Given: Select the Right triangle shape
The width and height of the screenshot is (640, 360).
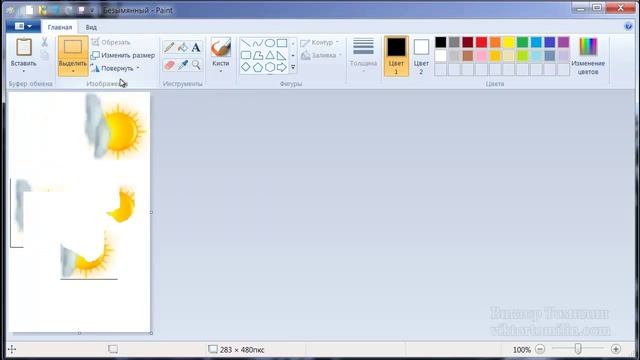Looking at the screenshot, I should (282, 55).
